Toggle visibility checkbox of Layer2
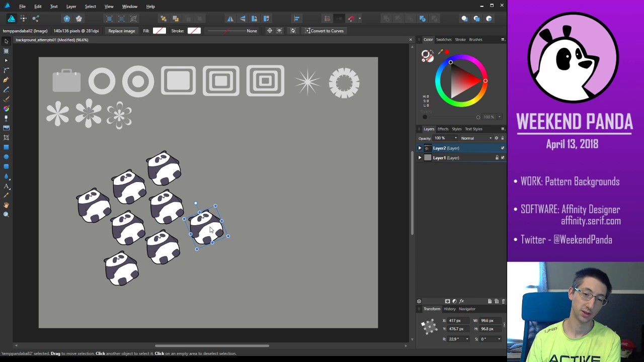644x362 pixels. [x=502, y=148]
